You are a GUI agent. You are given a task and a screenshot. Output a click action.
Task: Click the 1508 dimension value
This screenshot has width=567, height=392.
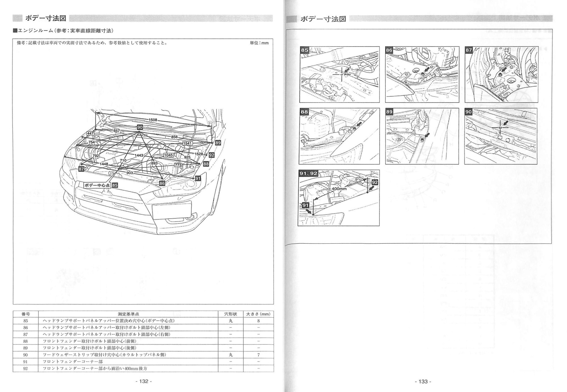coord(153,120)
